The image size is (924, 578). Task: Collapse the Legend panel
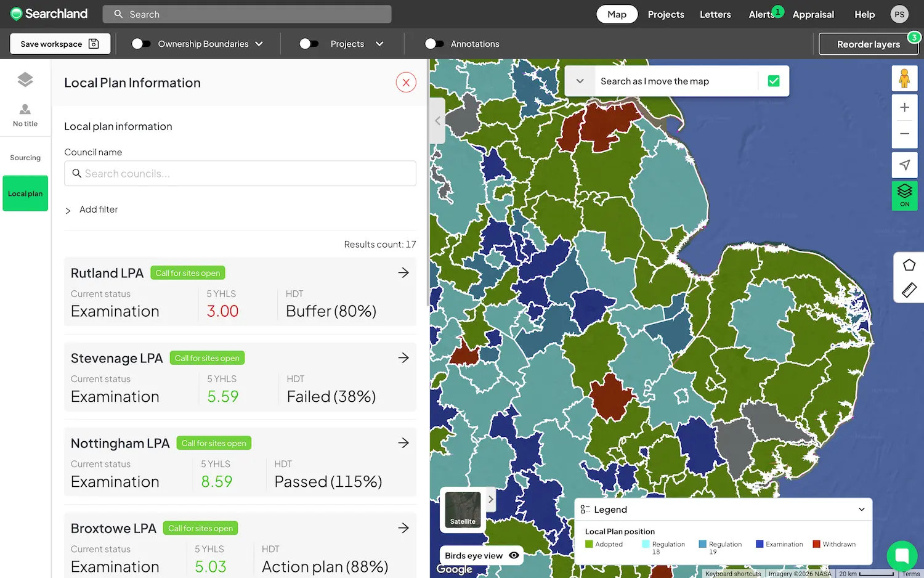click(x=862, y=509)
